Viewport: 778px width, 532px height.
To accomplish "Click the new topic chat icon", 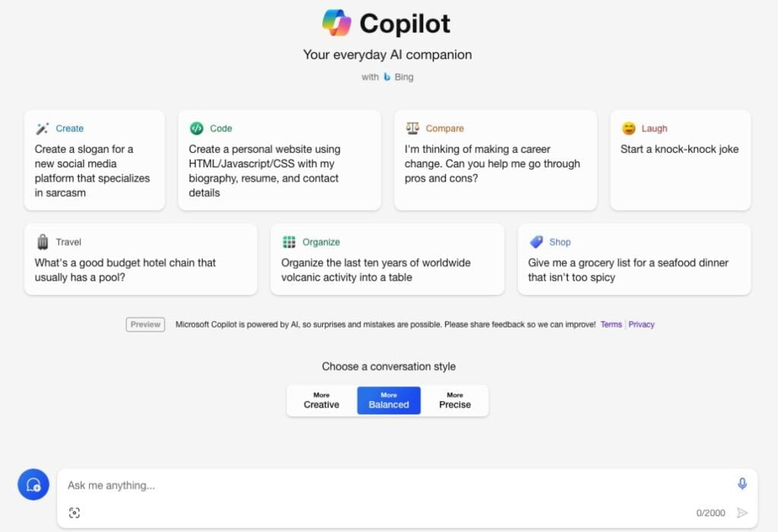I will click(33, 484).
